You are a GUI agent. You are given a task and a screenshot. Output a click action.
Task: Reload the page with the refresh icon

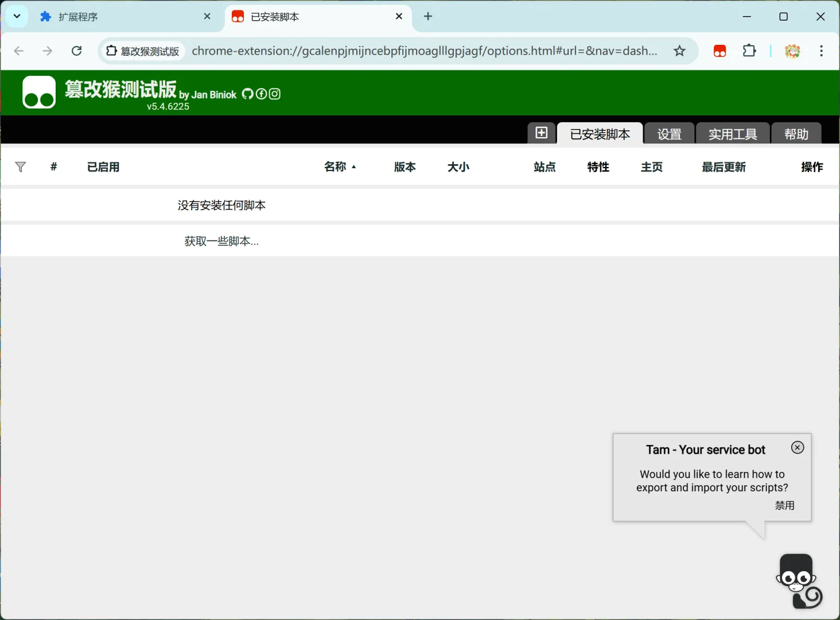pyautogui.click(x=76, y=51)
